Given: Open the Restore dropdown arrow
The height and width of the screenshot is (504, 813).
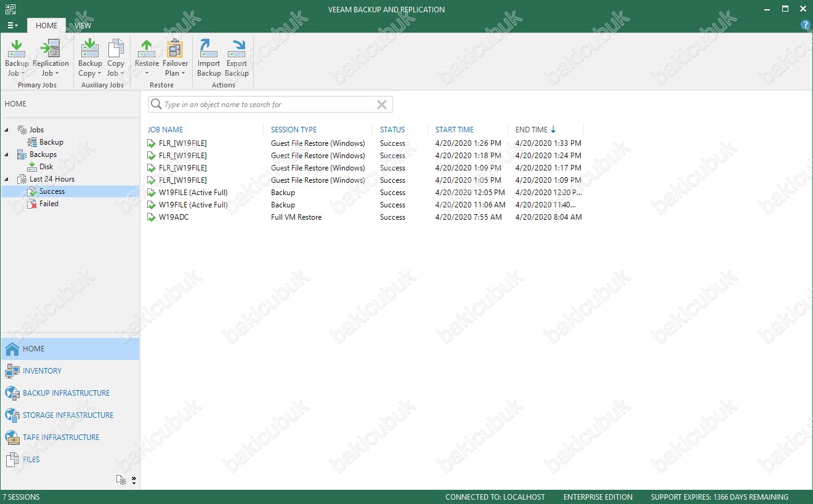Looking at the screenshot, I should coord(147,74).
